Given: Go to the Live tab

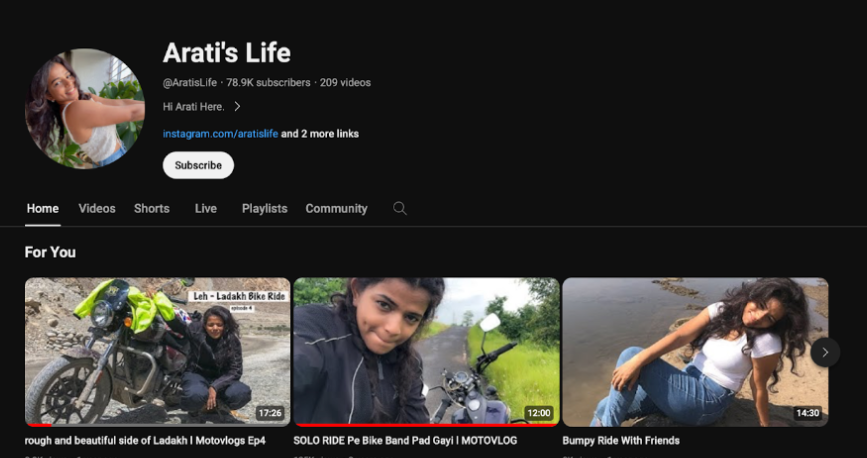Looking at the screenshot, I should pyautogui.click(x=206, y=209).
